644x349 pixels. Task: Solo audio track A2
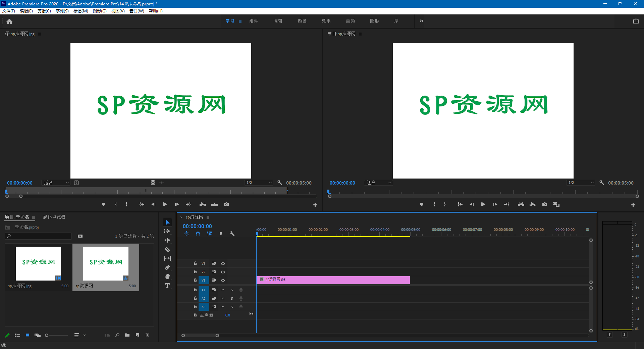232,298
